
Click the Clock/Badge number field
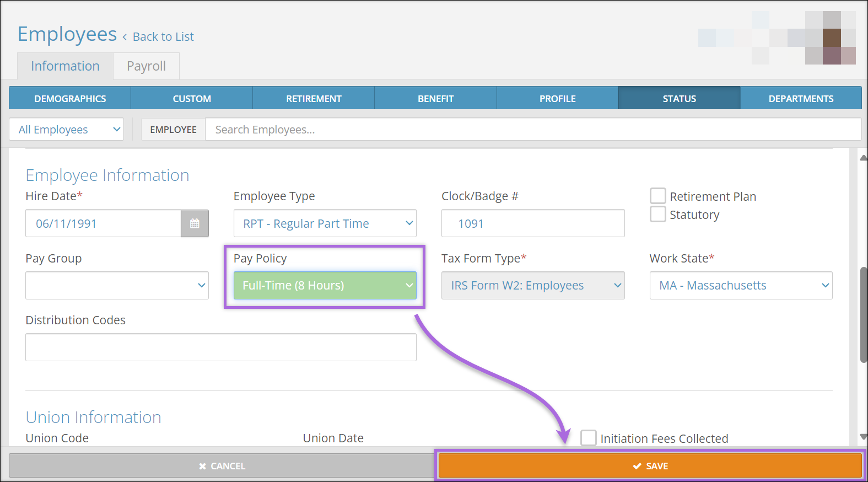(x=532, y=223)
